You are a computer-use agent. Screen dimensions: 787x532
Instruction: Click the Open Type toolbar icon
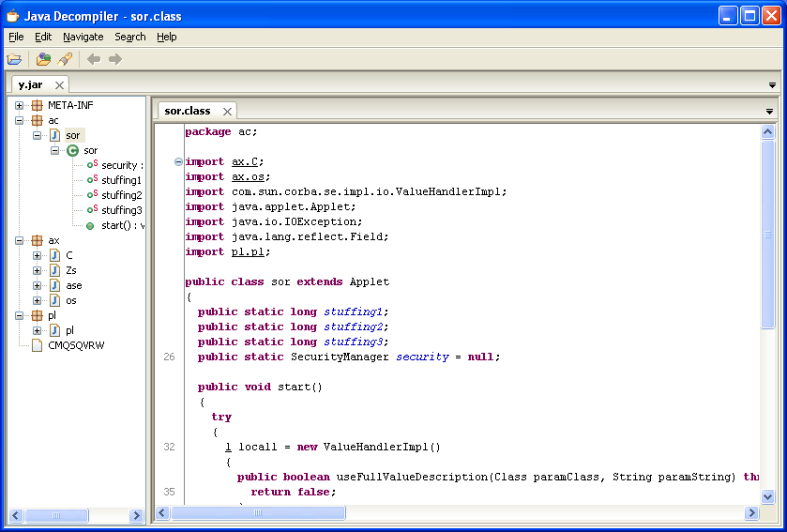pyautogui.click(x=43, y=59)
